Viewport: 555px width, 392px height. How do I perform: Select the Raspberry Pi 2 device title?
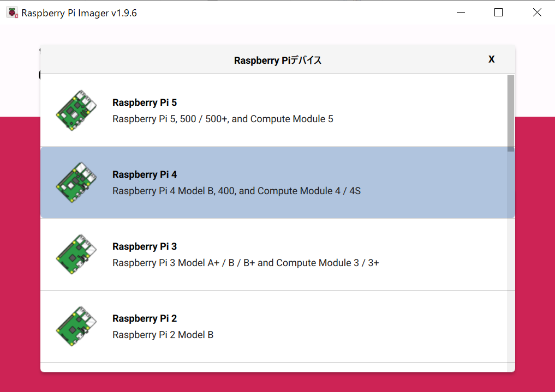tap(145, 318)
